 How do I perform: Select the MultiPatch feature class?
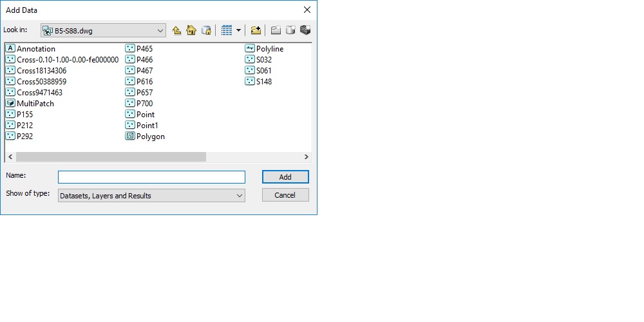[x=30, y=104]
